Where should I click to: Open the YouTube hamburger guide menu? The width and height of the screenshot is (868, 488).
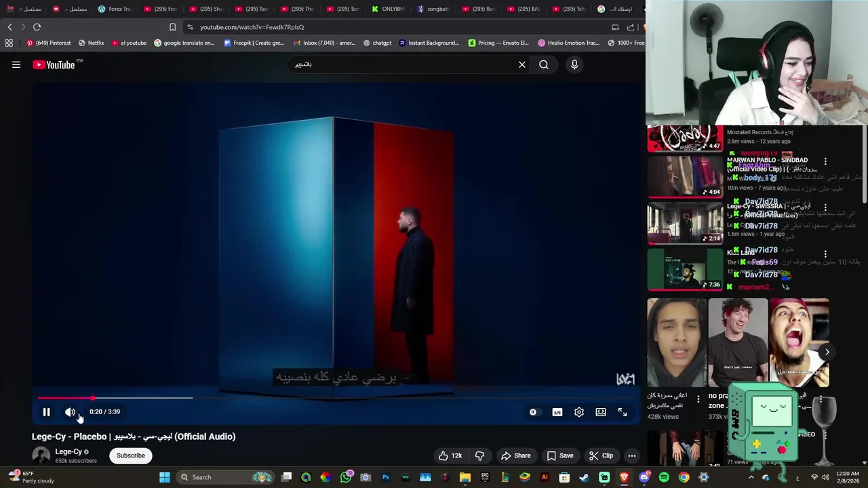tap(16, 64)
